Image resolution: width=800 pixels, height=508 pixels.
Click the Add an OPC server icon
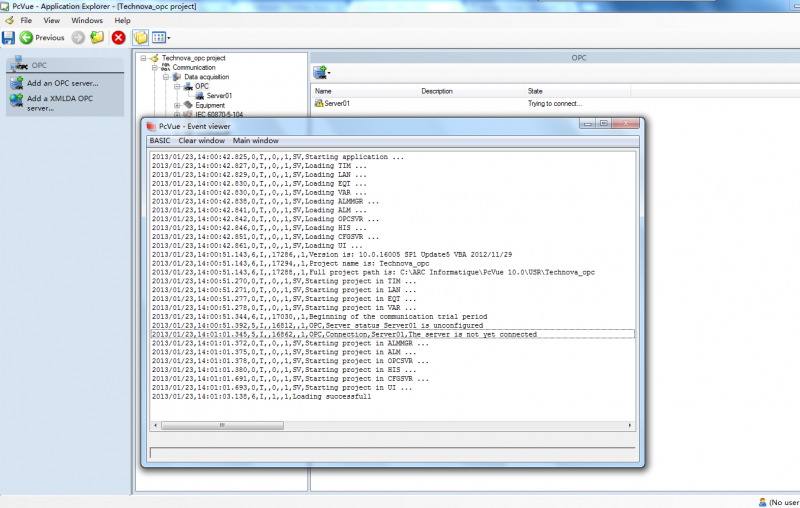pos(16,83)
